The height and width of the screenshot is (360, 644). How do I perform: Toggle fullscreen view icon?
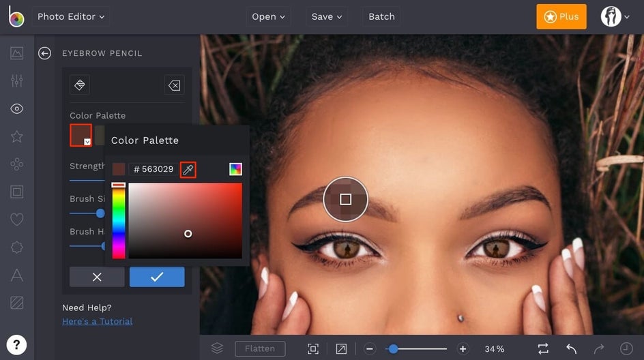point(341,349)
